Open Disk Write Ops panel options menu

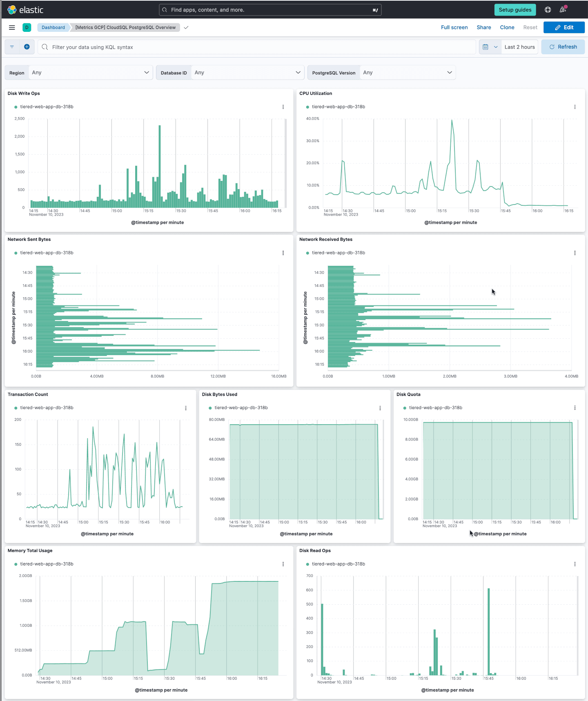click(x=283, y=107)
